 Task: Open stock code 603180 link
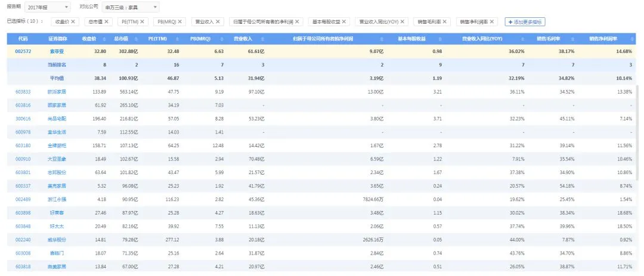23,145
